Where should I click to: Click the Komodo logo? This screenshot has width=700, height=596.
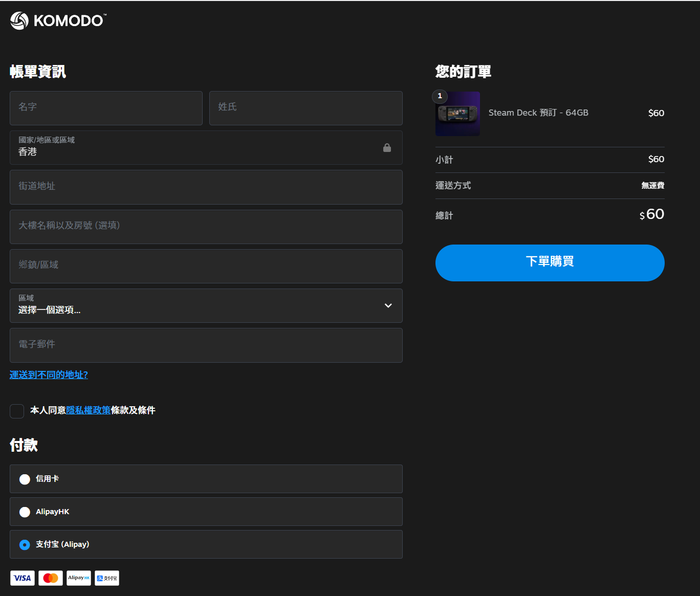58,20
